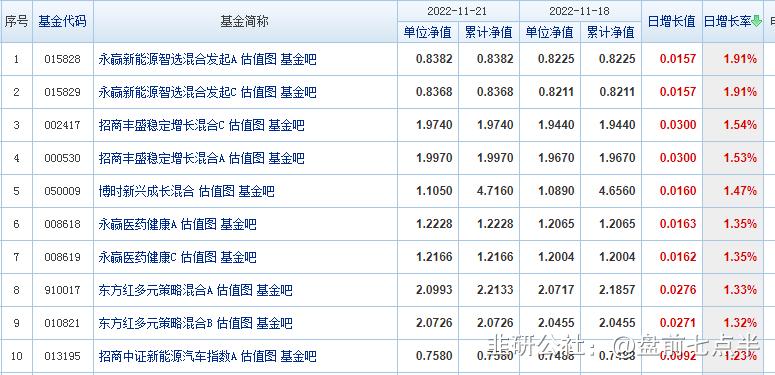Select fund code 008618
Image resolution: width=775 pixels, height=375 pixels.
click(62, 224)
